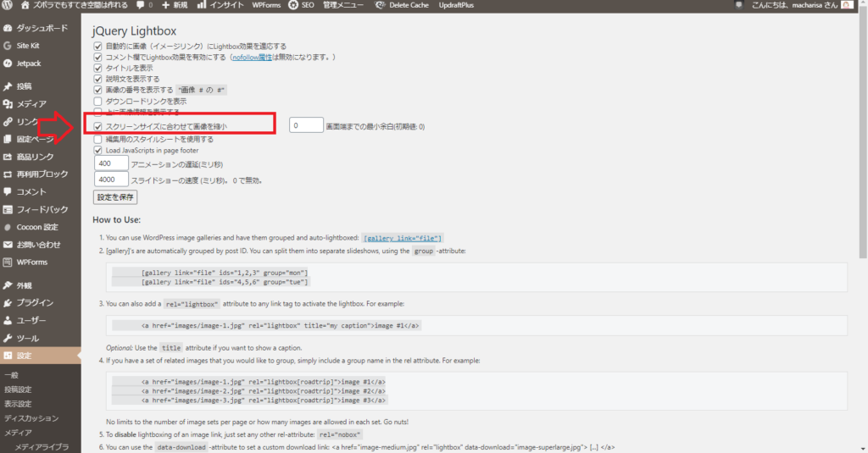Viewport: 868px width, 453px height.
Task: Click the メディア media icon in sidebar
Action: click(x=8, y=104)
